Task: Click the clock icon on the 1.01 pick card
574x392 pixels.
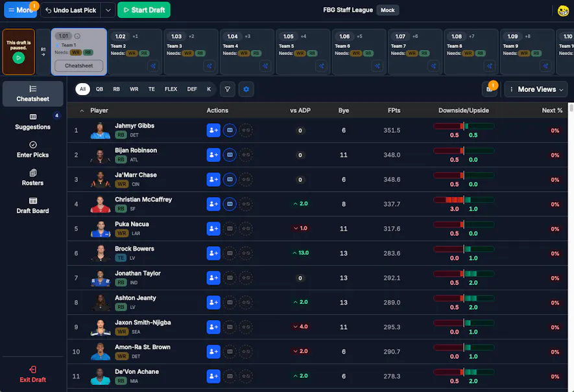Action: (x=77, y=36)
